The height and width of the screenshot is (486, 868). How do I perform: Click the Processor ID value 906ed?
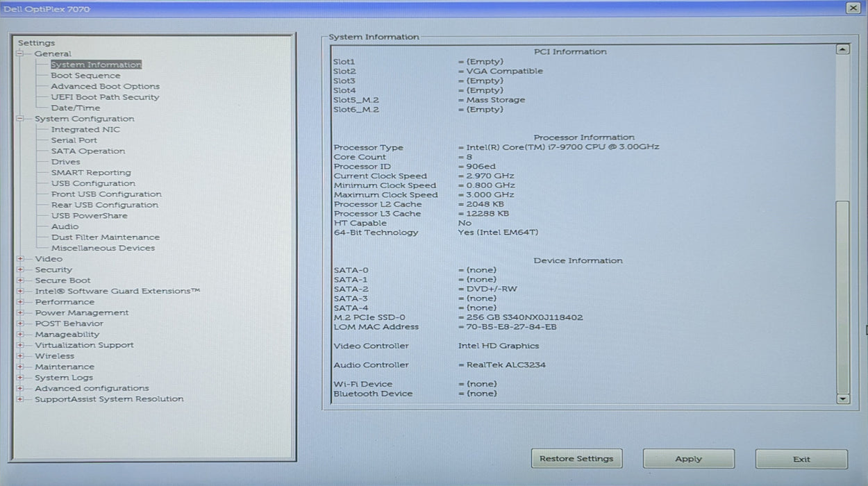[481, 167]
